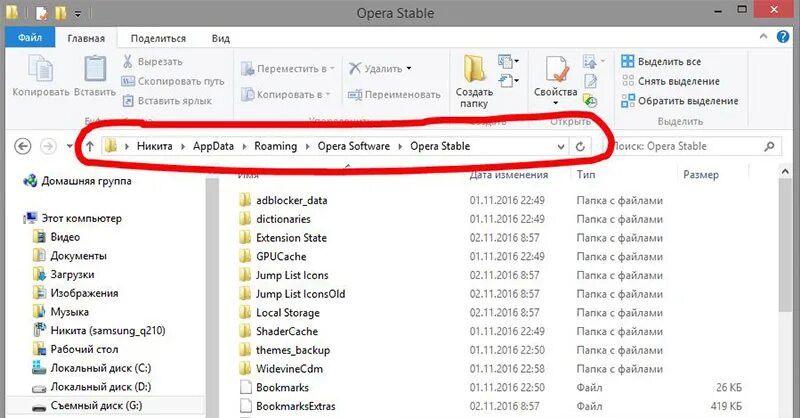Click Выделить все
The height and width of the screenshot is (418, 800).
click(661, 62)
